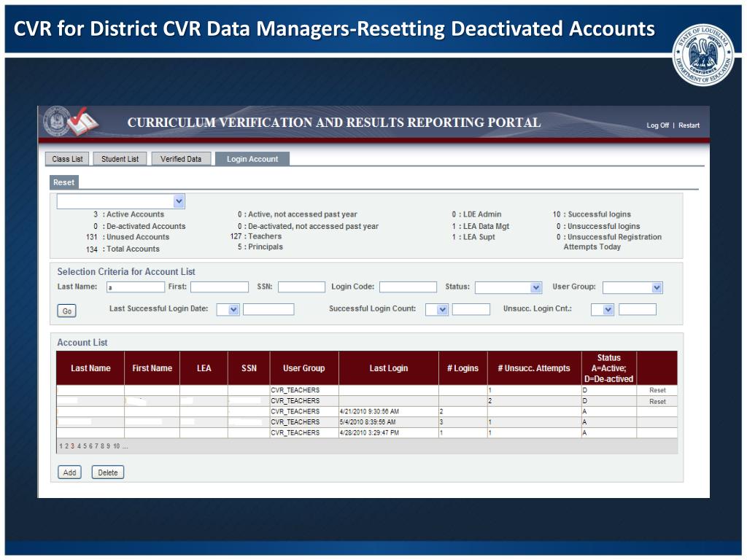747x560 pixels.
Task: Go to page 2 of the account list
Action: click(x=66, y=446)
